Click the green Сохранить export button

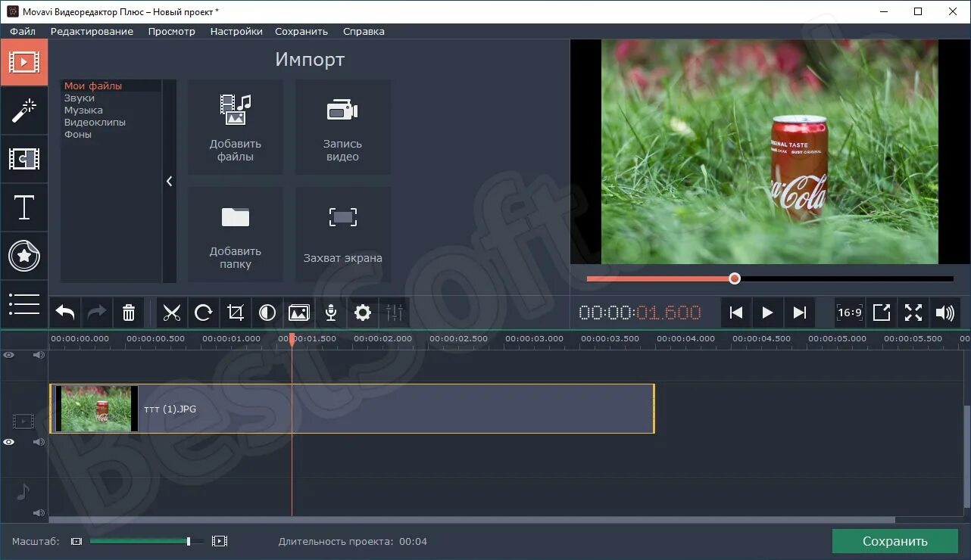(895, 541)
